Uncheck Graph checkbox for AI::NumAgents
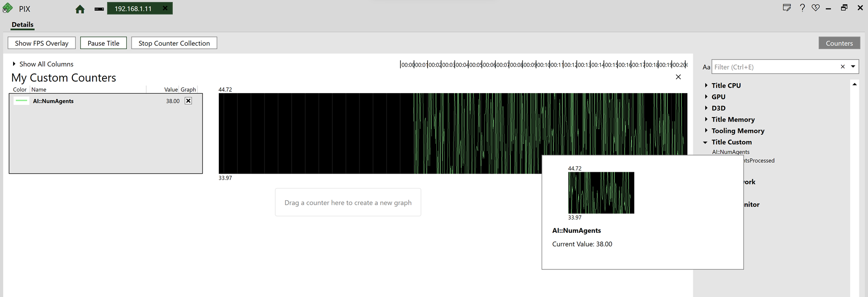Viewport: 868px width, 297px height. point(189,101)
